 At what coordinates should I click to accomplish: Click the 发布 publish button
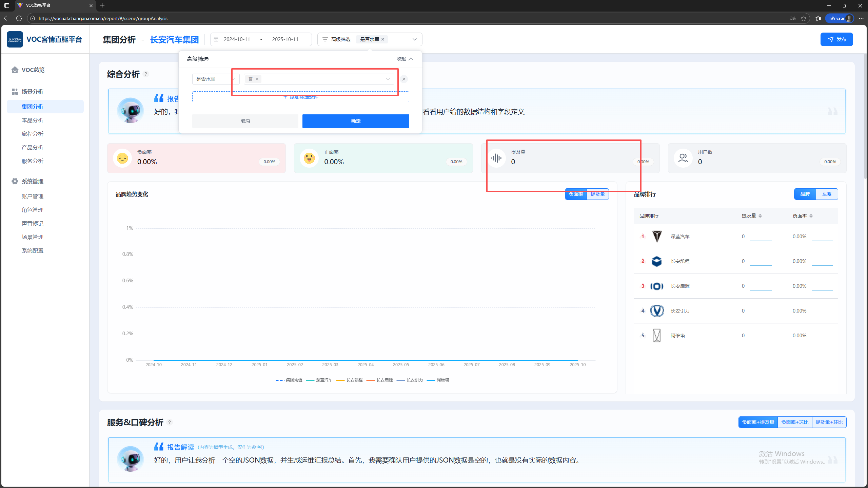tap(836, 39)
